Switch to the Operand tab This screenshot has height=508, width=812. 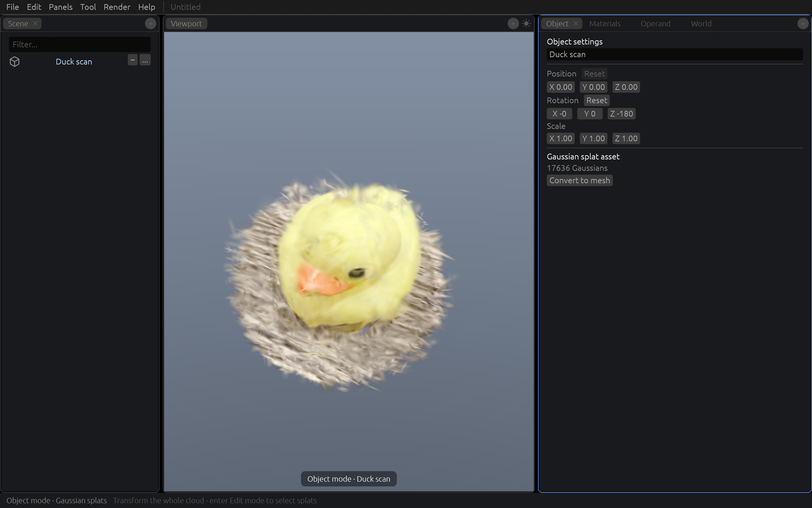pyautogui.click(x=656, y=23)
